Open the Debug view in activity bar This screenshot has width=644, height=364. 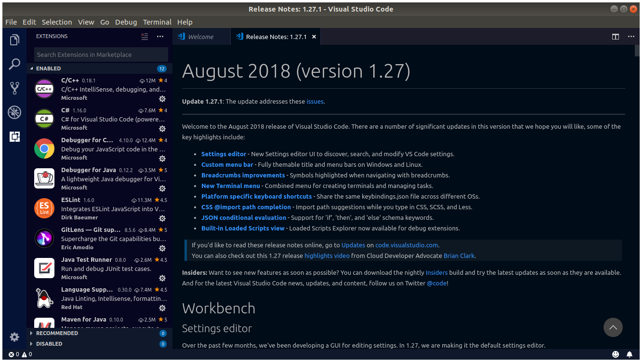(14, 112)
